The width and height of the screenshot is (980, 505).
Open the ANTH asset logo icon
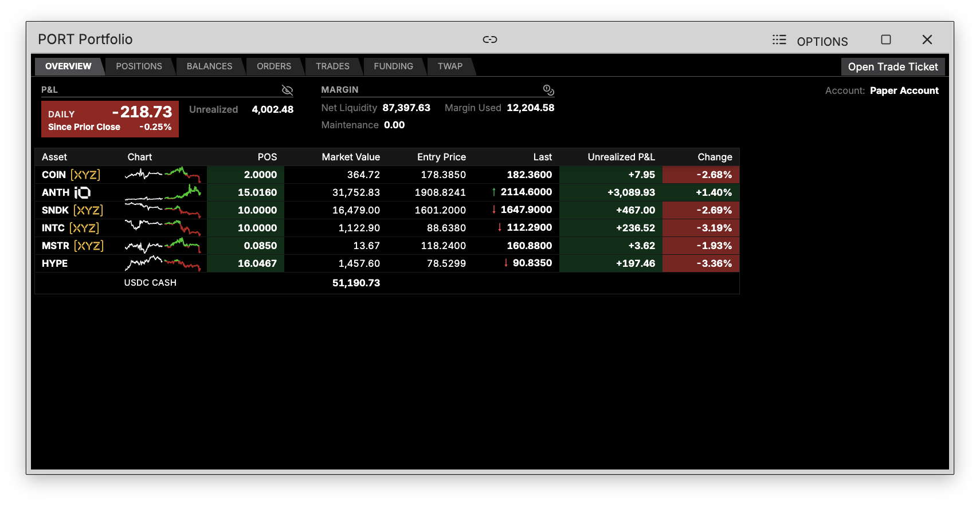83,192
